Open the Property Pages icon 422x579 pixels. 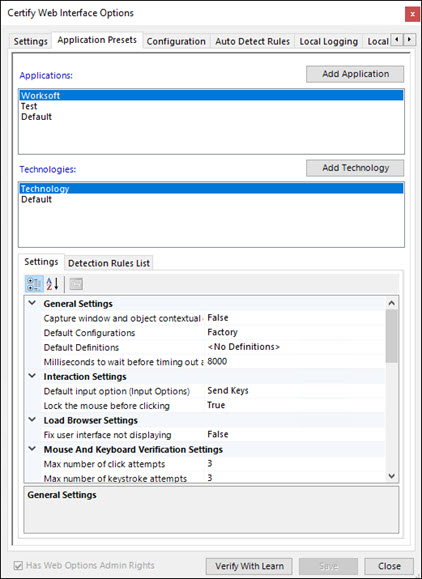pyautogui.click(x=76, y=284)
